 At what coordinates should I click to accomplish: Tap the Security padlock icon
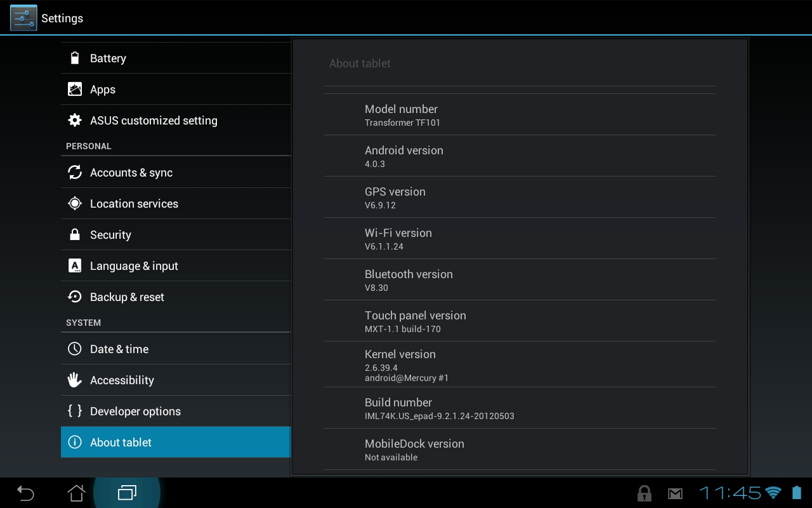[x=75, y=235]
